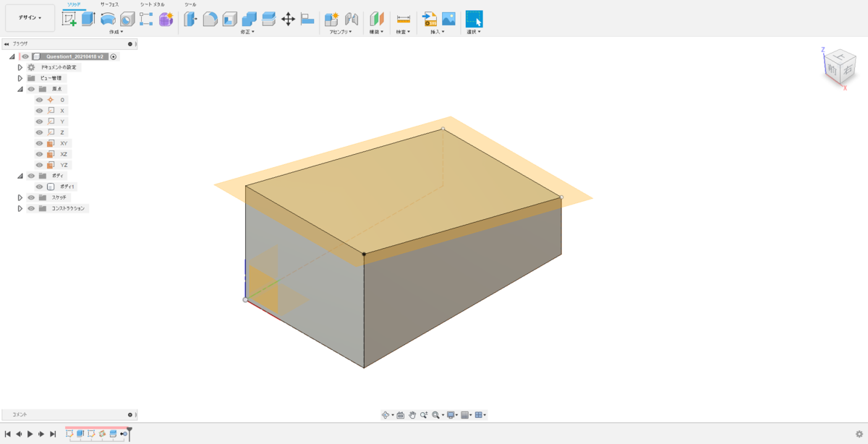Screen dimensions: 868x444
Task: Select the Create Sketch tool
Action: click(69, 19)
